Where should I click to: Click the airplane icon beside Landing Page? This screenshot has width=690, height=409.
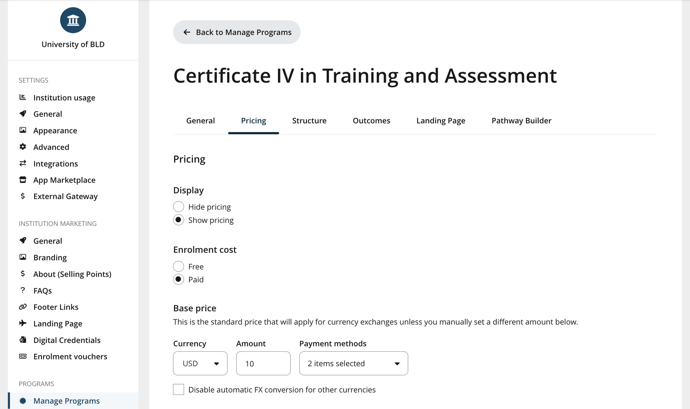[x=23, y=323]
